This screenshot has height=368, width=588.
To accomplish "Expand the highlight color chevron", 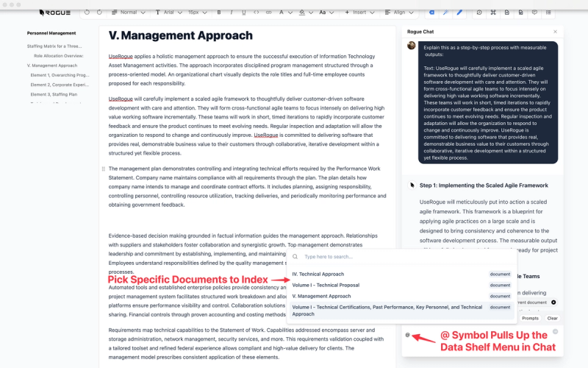I will [x=311, y=13].
